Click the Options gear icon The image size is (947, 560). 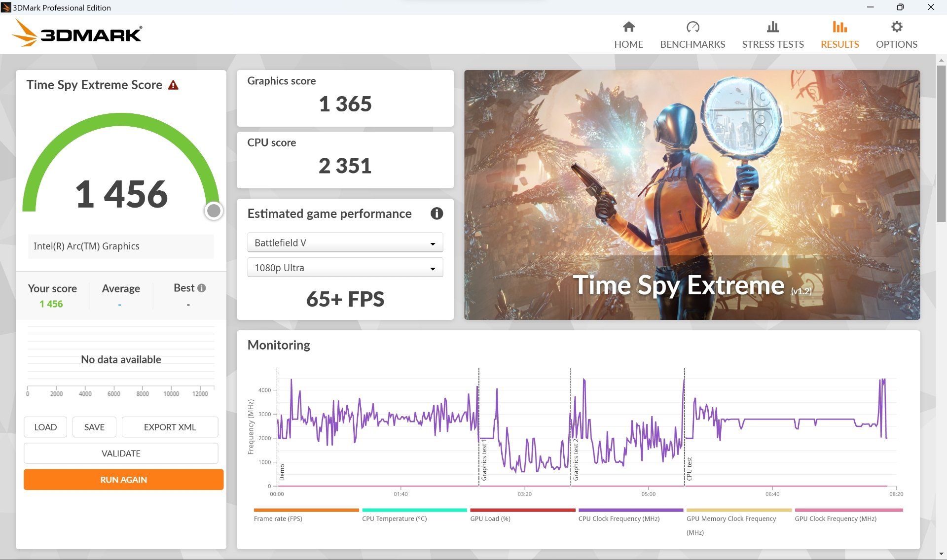897,27
